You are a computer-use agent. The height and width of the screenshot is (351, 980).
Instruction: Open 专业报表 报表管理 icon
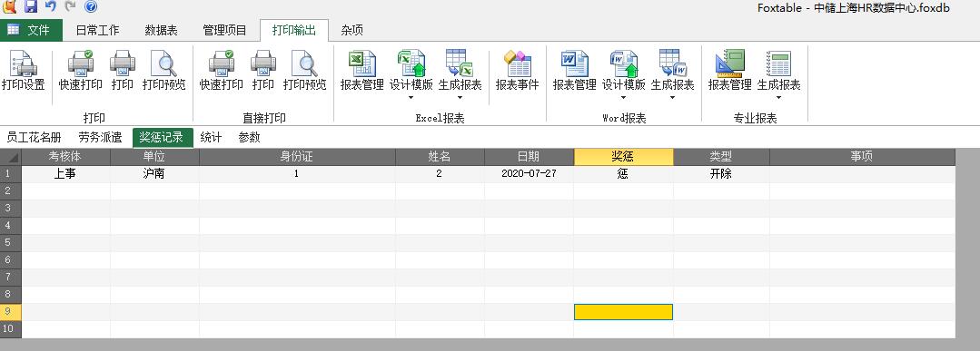coord(729,71)
